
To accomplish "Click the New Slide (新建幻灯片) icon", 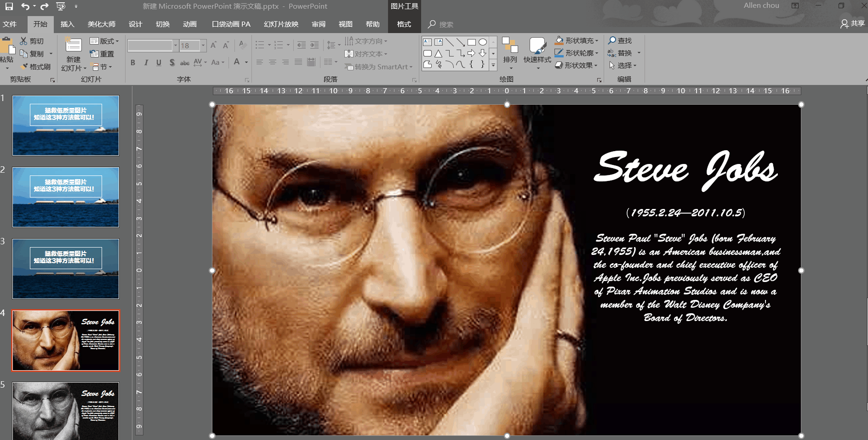I will point(74,45).
